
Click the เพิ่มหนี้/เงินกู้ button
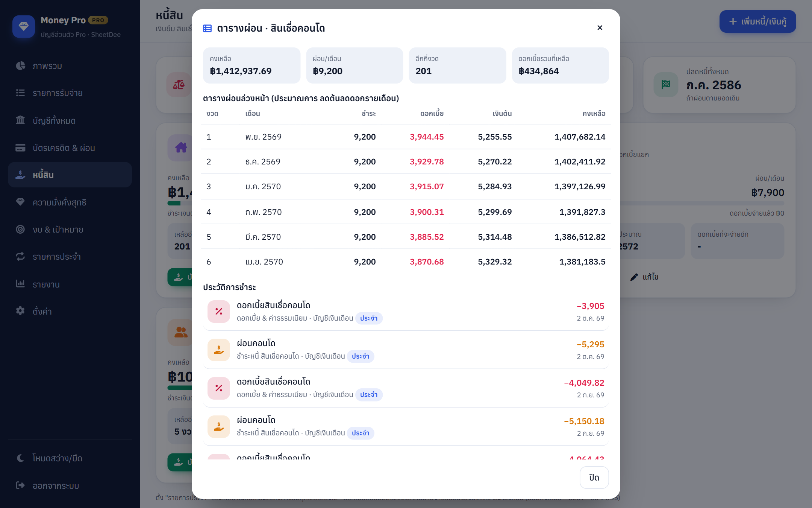757,21
